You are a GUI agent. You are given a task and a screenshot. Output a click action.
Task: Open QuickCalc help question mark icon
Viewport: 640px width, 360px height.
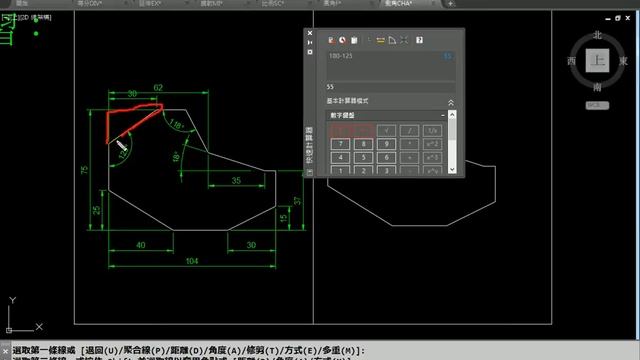click(x=419, y=40)
